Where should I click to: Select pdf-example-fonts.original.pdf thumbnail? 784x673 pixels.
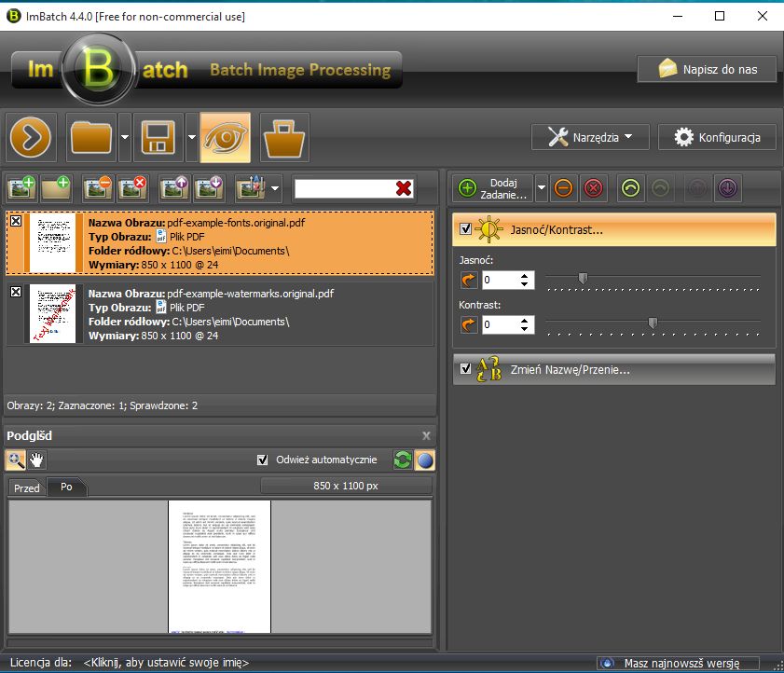tap(53, 243)
